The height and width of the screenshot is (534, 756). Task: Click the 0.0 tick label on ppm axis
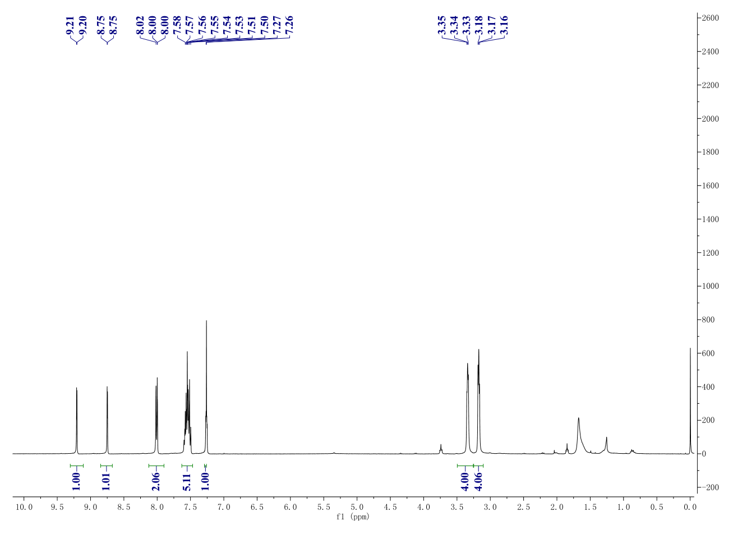pos(690,507)
